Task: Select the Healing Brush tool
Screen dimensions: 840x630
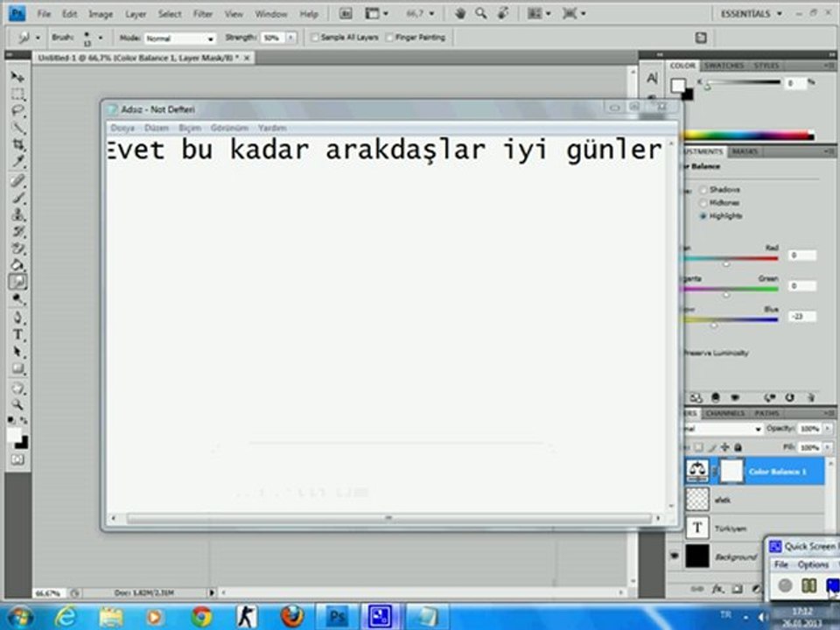Action: pos(17,180)
